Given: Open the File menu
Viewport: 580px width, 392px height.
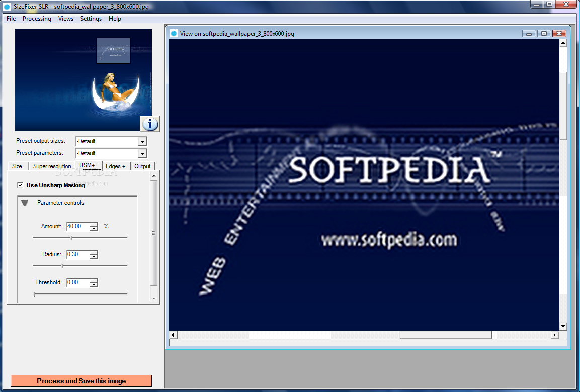Looking at the screenshot, I should (11, 19).
